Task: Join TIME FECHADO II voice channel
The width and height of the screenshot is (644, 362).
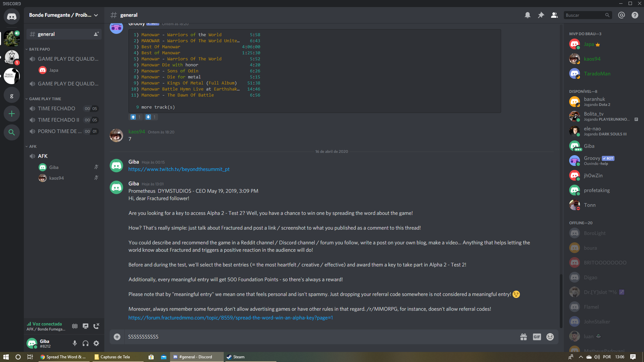Action: pyautogui.click(x=64, y=120)
